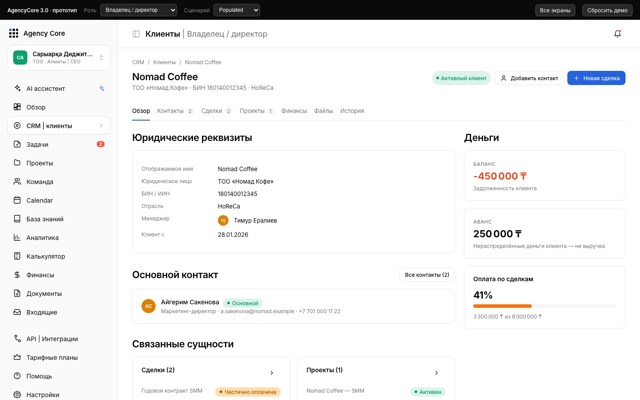Click the Настройки gear icon
This screenshot has height=400, width=640.
17,395
